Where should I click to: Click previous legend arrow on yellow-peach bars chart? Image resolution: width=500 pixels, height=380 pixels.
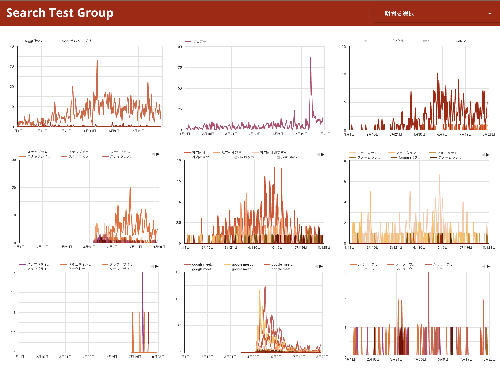pos(483,155)
